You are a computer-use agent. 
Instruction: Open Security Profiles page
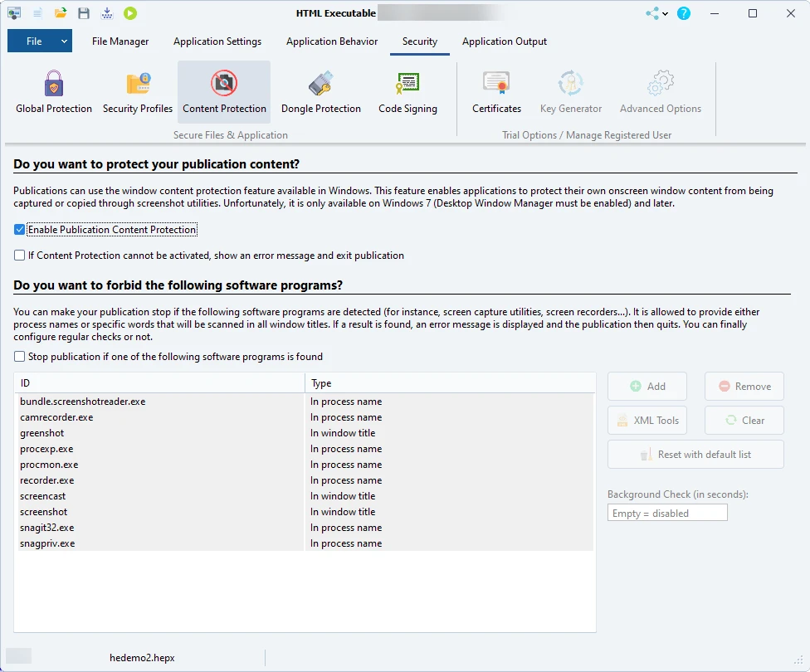(138, 92)
